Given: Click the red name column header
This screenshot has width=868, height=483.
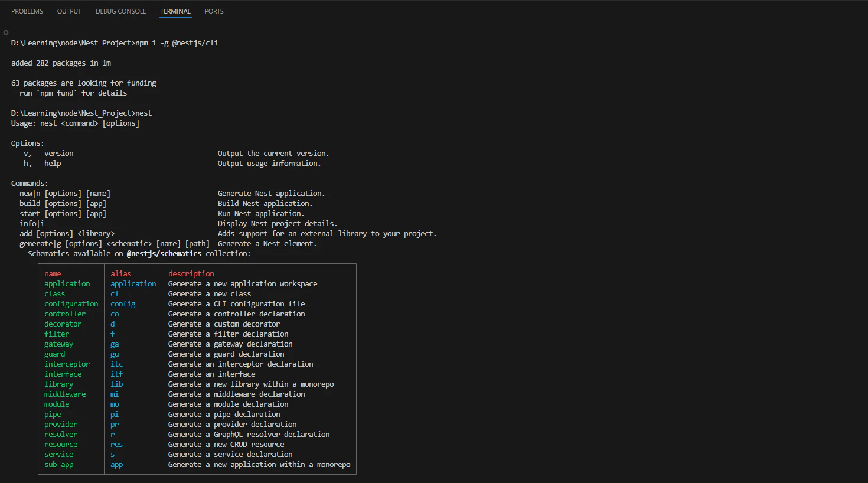Looking at the screenshot, I should tap(53, 273).
